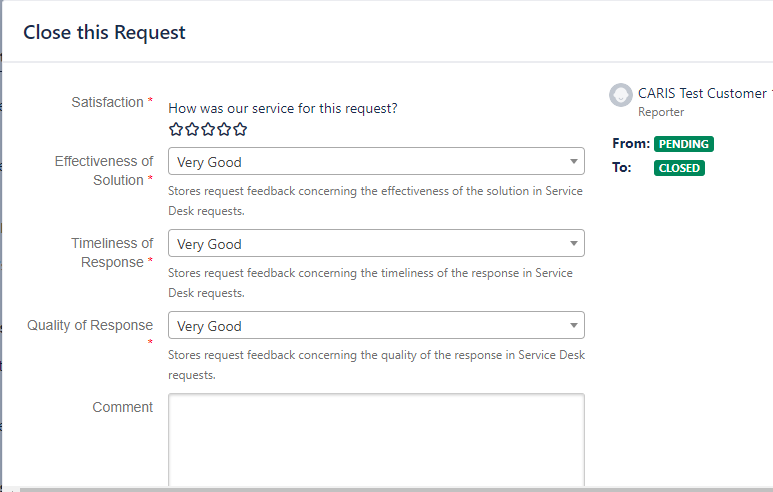Viewport: 773px width, 492px height.
Task: Click the PENDING status badge
Action: pyautogui.click(x=684, y=144)
